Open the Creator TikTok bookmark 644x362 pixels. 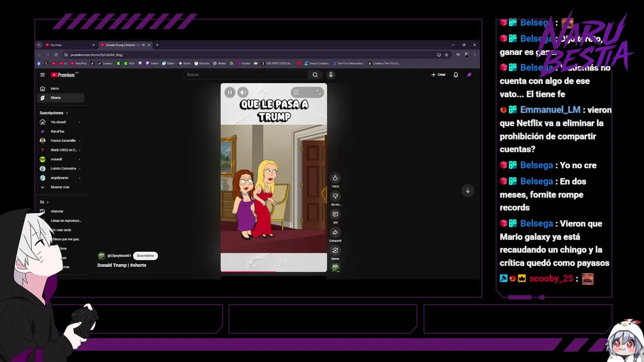tap(105, 63)
